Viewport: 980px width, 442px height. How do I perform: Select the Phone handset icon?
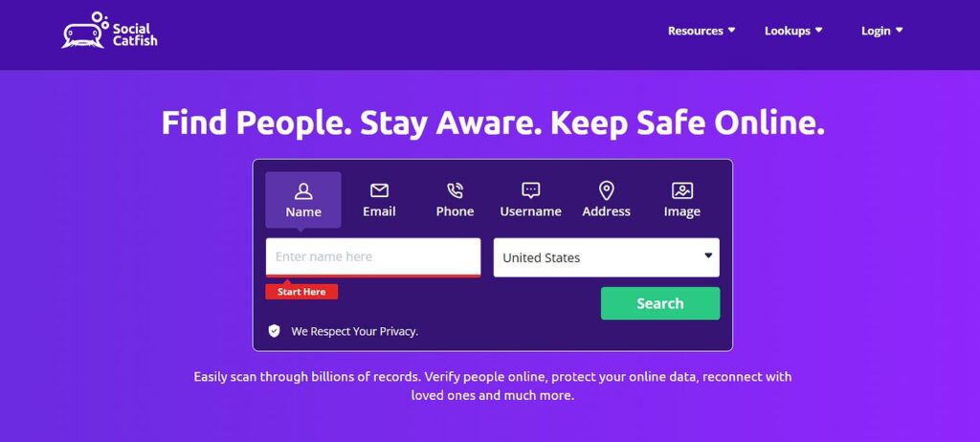(x=455, y=190)
